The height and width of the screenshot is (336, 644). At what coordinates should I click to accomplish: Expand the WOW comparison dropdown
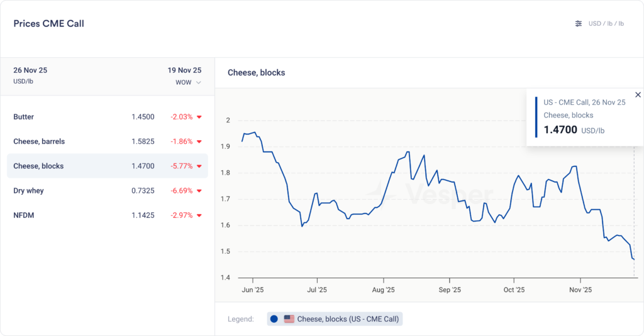(x=189, y=82)
